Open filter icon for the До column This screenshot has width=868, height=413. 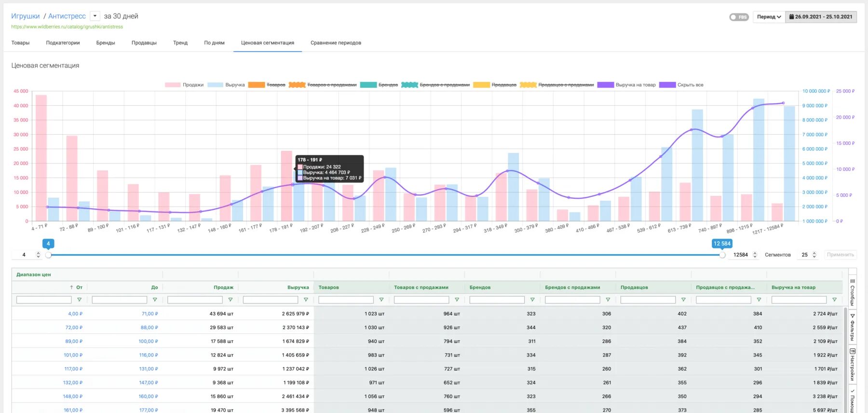tap(155, 300)
